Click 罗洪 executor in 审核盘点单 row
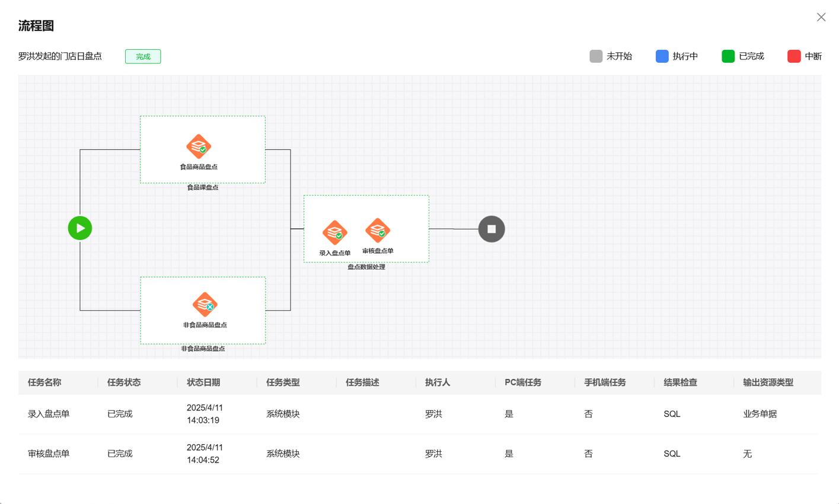Viewport: 839px width, 504px height. click(x=433, y=454)
